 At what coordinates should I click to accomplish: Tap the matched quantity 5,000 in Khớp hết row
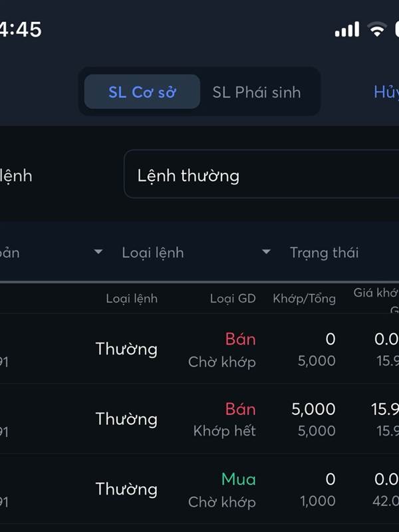313,410
